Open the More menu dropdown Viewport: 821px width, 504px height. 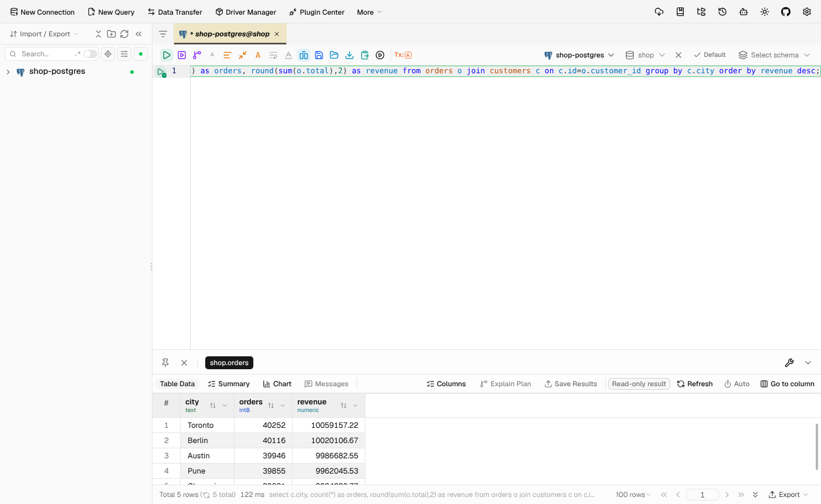click(369, 12)
